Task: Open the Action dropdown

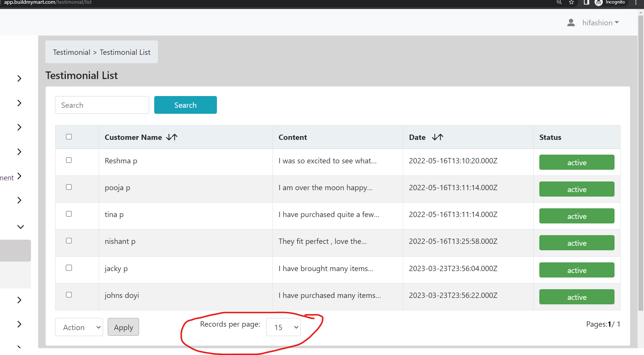Action: click(79, 327)
